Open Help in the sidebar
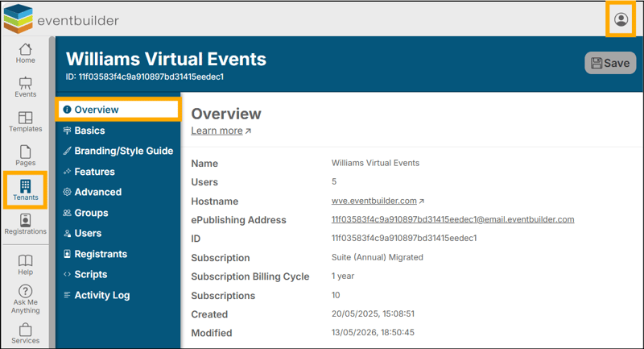This screenshot has height=349, width=644. [x=26, y=265]
